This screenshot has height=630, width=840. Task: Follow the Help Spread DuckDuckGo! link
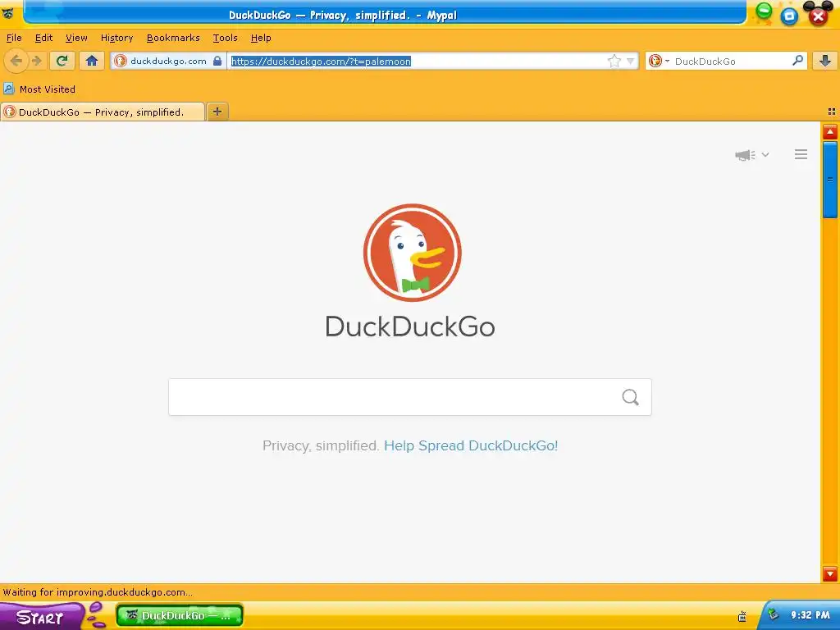(x=471, y=445)
